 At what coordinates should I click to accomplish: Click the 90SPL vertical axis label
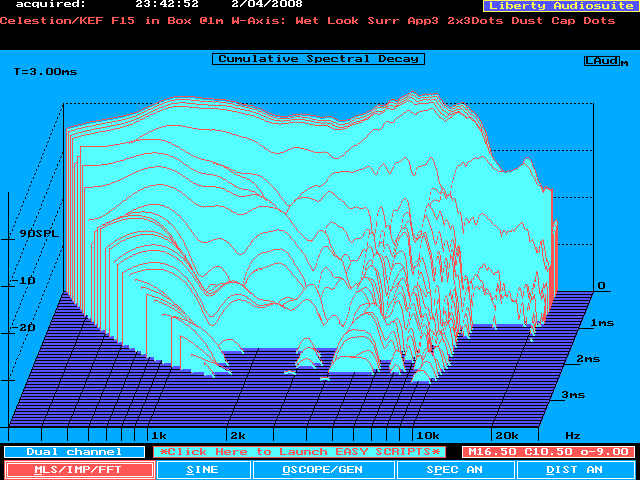pos(40,233)
